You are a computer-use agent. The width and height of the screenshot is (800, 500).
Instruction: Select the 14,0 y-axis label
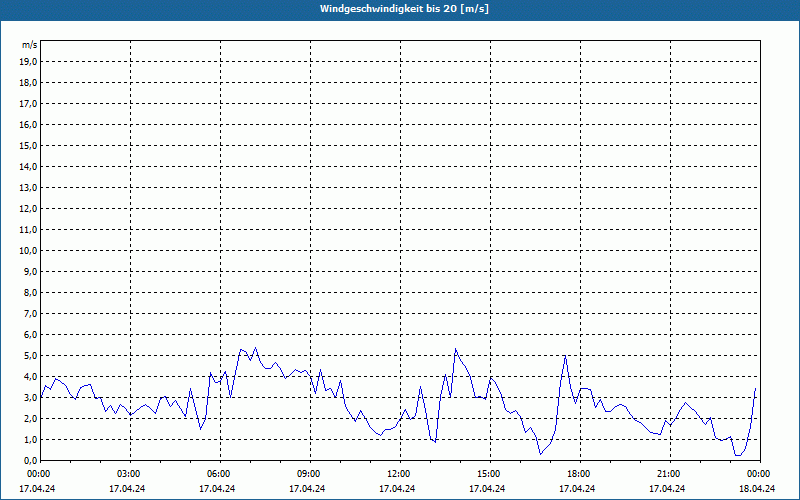pos(28,166)
